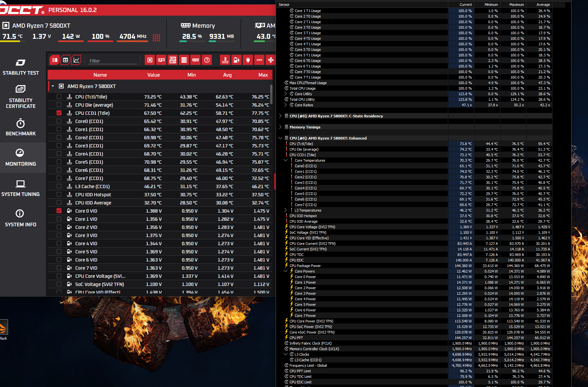Sort OCCT sensor table by Min column
Viewport: 588px width, 387px height.
tap(192, 75)
